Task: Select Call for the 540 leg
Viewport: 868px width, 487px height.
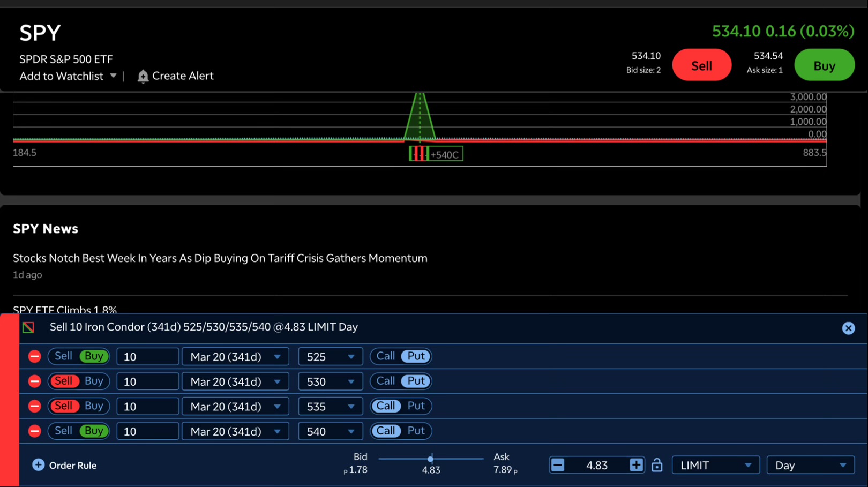Action: (x=386, y=431)
